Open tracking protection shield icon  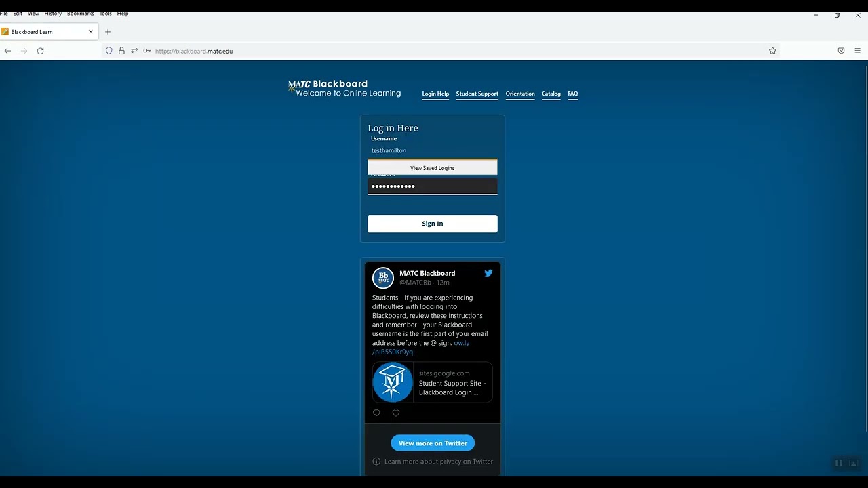point(108,51)
